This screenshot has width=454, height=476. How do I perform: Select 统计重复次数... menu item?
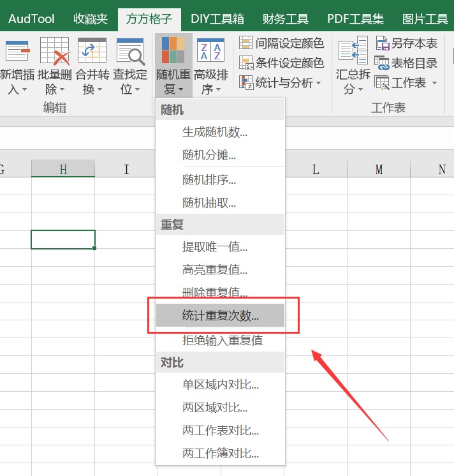(221, 316)
